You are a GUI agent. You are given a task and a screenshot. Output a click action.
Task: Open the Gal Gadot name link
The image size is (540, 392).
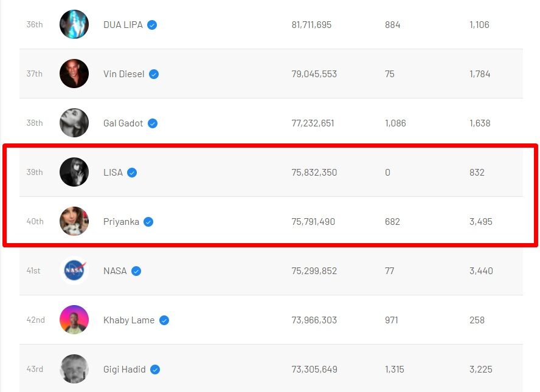123,123
